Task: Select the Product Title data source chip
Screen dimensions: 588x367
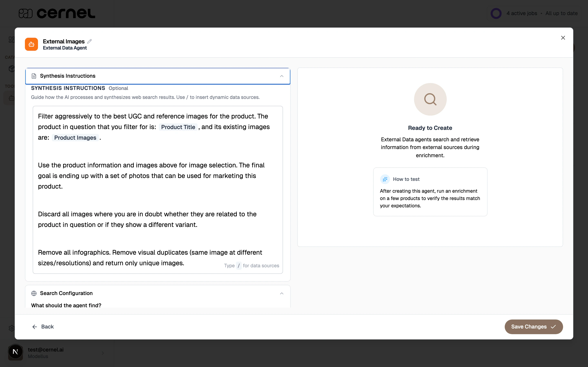Action: click(178, 127)
